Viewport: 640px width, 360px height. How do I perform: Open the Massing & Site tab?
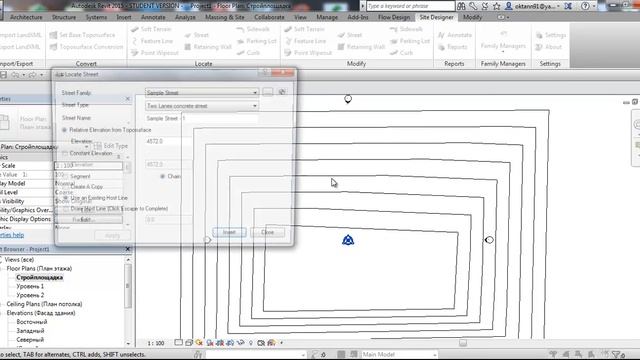pyautogui.click(x=224, y=17)
